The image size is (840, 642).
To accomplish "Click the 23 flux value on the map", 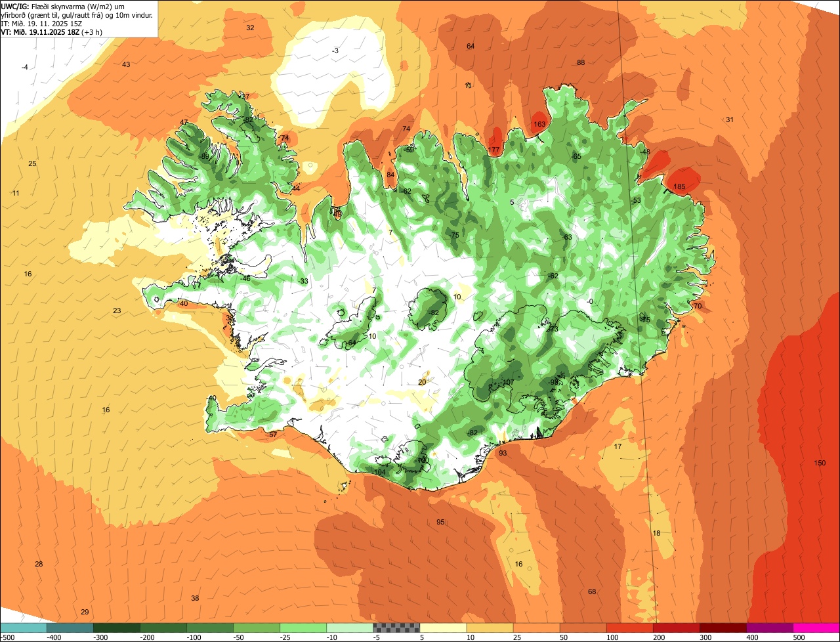I will click(x=117, y=311).
